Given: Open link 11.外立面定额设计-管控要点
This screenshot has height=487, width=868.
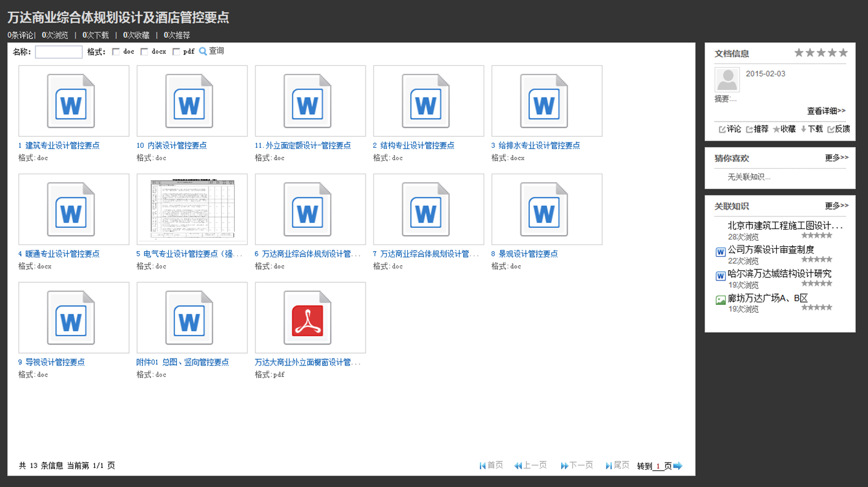Looking at the screenshot, I should pyautogui.click(x=303, y=145).
